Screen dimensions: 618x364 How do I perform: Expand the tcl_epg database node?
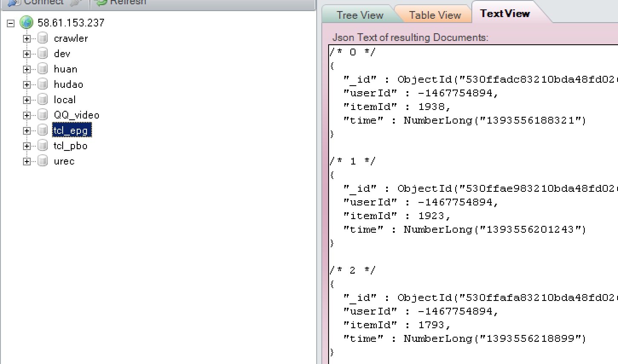(27, 131)
